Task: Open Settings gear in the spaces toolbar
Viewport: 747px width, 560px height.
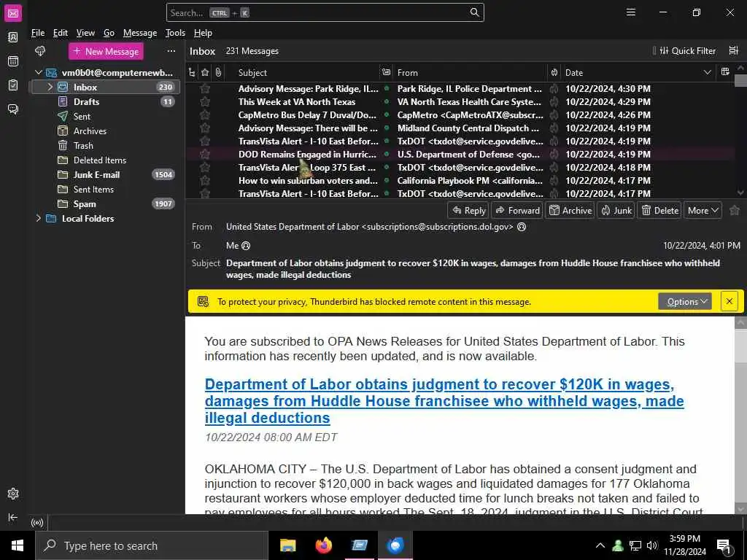Action: (x=13, y=494)
